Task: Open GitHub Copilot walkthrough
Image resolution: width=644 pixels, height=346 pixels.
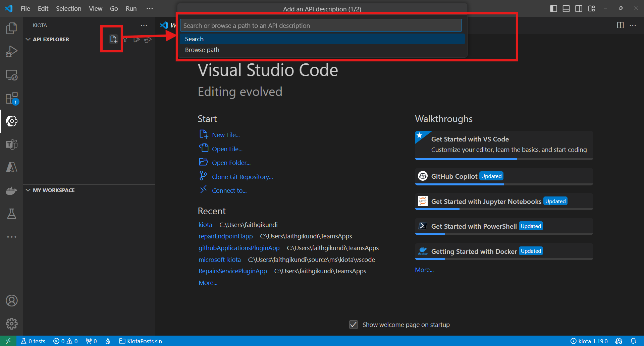Action: (504, 176)
